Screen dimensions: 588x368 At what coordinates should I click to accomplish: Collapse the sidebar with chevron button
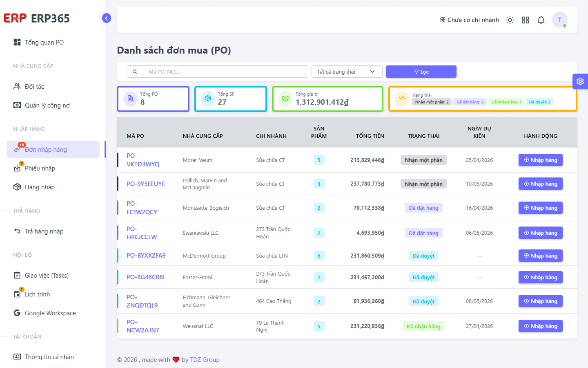(106, 18)
